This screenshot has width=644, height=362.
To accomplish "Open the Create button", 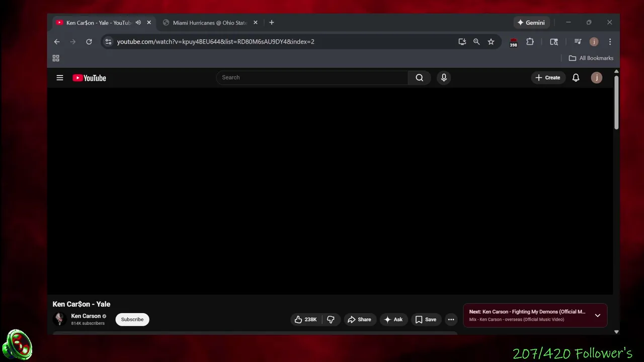I will click(x=548, y=77).
